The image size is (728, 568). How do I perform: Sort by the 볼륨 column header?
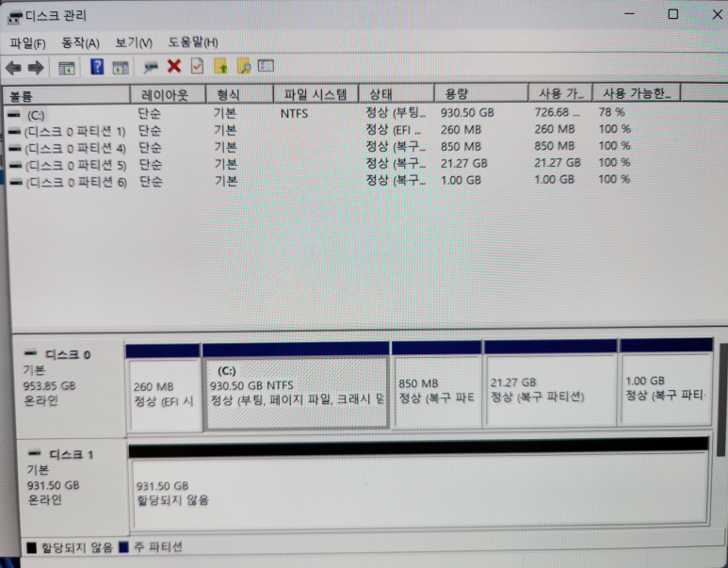66,96
